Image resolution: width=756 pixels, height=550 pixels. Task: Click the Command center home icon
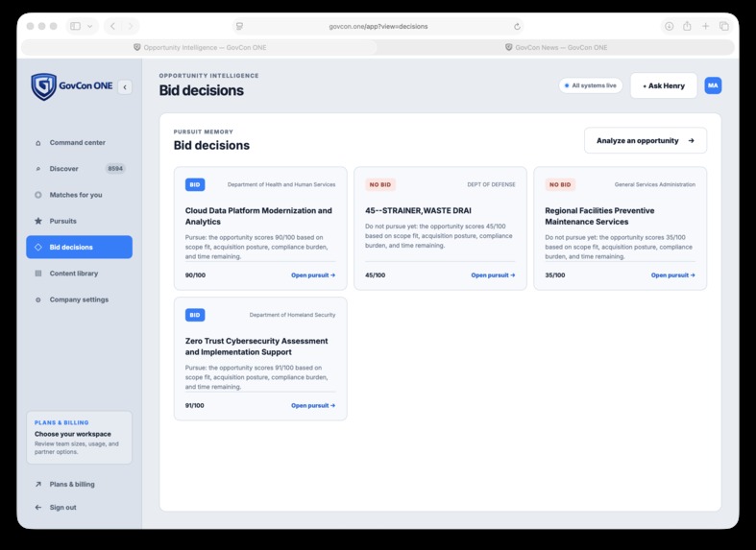click(38, 143)
